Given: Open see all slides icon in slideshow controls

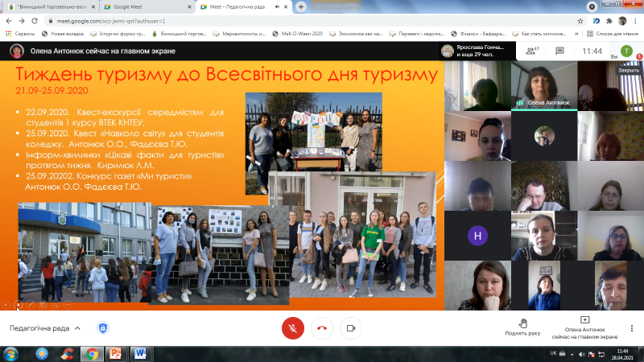Looking at the screenshot, I should (43, 305).
